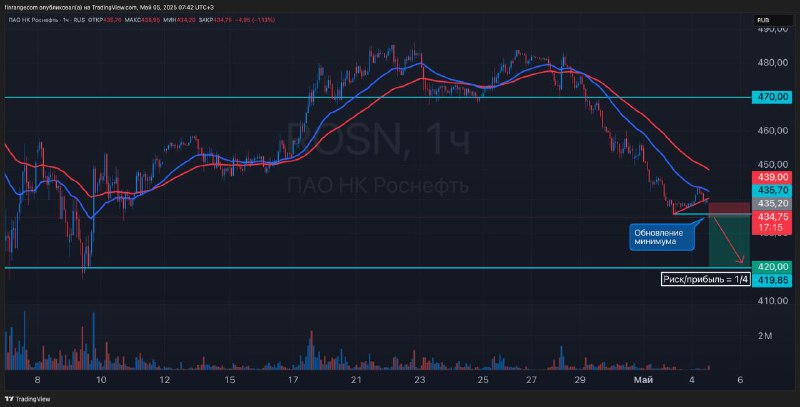800x407 pixels.
Task: Click date 8 on the time axis
Action: [37, 380]
